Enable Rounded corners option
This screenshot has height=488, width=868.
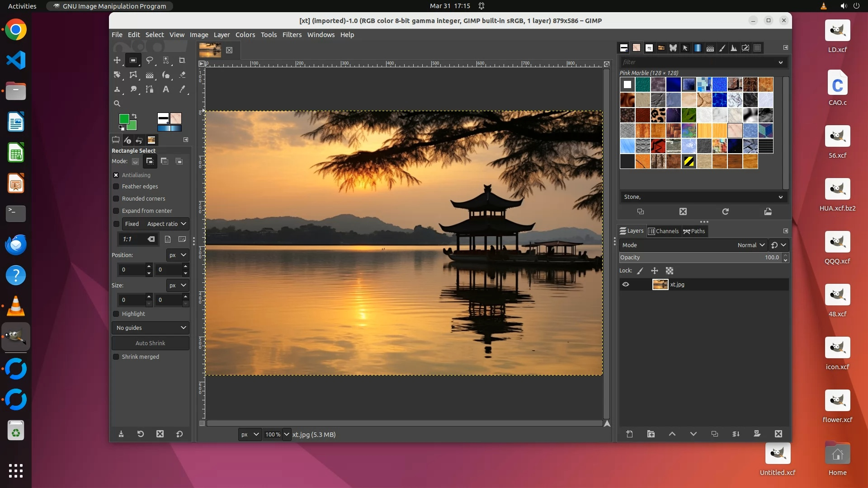tap(116, 199)
